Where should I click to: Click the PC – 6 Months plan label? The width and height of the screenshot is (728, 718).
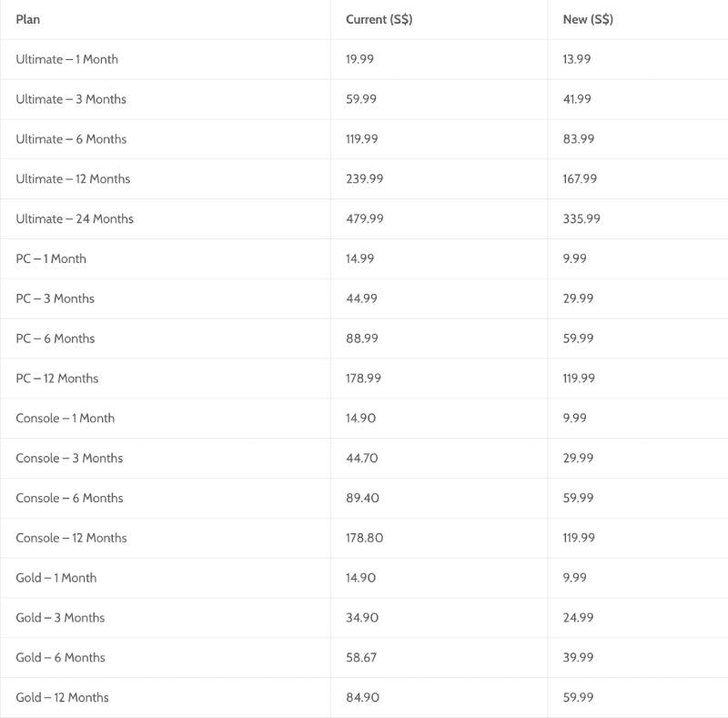[x=56, y=339]
